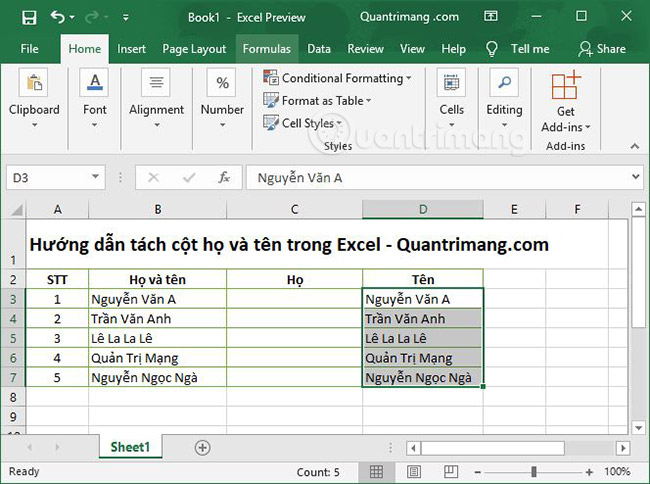The height and width of the screenshot is (484, 650).
Task: Open Conditional Formatting menu
Action: 337,78
